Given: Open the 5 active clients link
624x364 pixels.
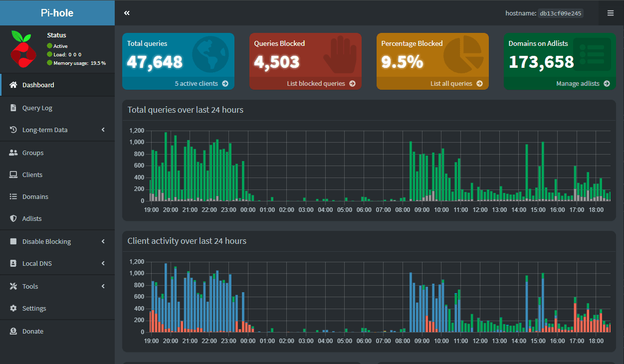Looking at the screenshot, I should 197,84.
